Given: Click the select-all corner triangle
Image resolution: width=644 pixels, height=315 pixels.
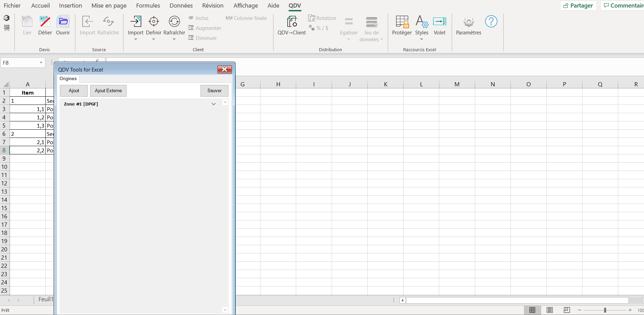Looking at the screenshot, I should [6, 84].
